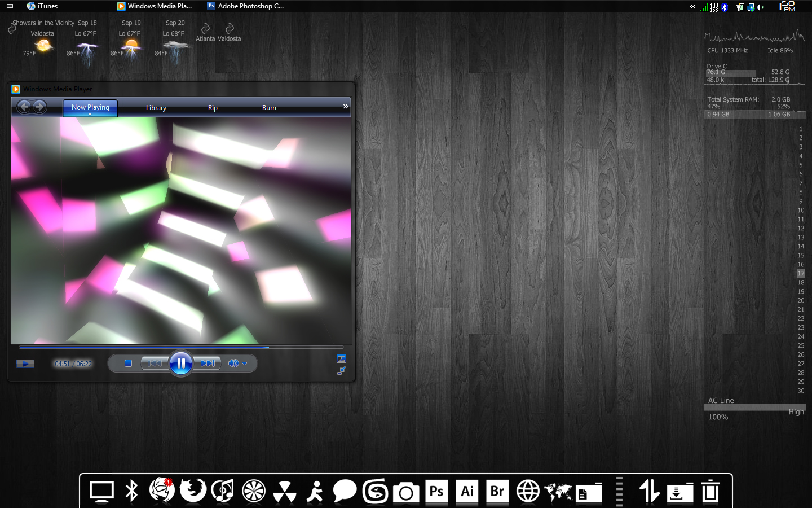The image size is (812, 508).
Task: Open Bluetooth from the dock
Action: 132,491
